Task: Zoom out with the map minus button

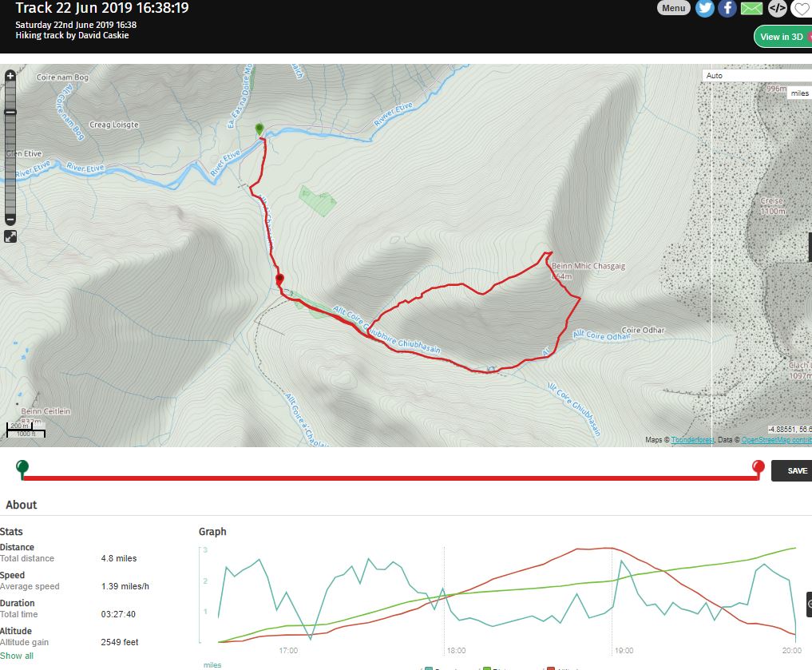Action: tap(10, 219)
